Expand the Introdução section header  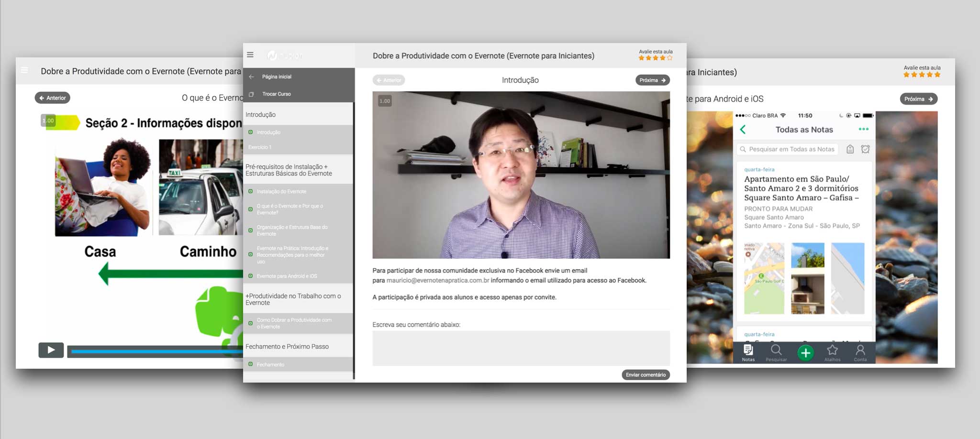298,115
